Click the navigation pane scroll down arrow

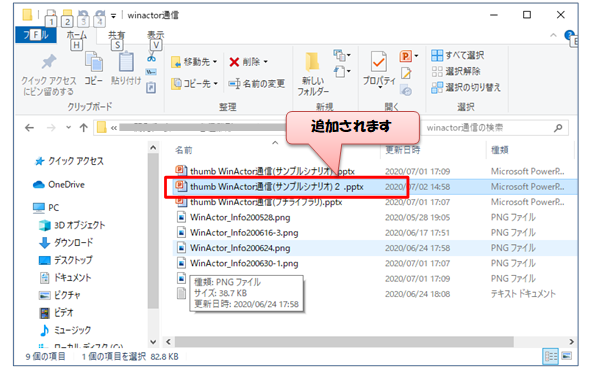[153, 342]
